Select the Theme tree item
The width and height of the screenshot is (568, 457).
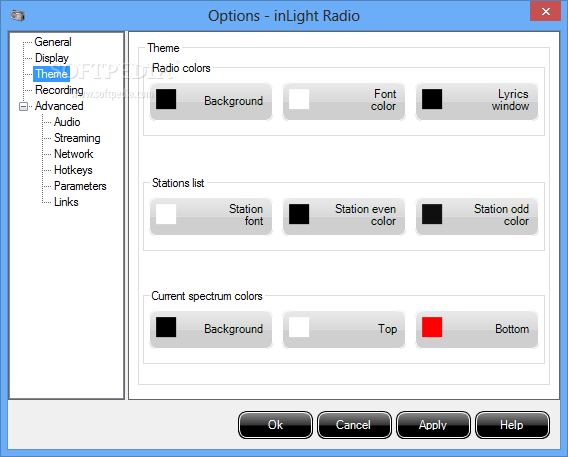tap(51, 74)
